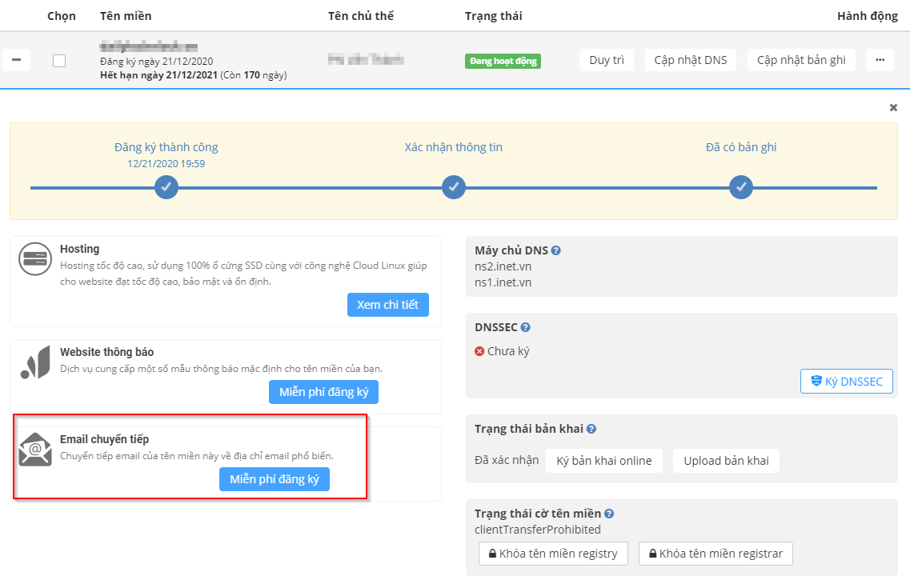Open the help tooltip beside DNSSEC

pyautogui.click(x=523, y=326)
